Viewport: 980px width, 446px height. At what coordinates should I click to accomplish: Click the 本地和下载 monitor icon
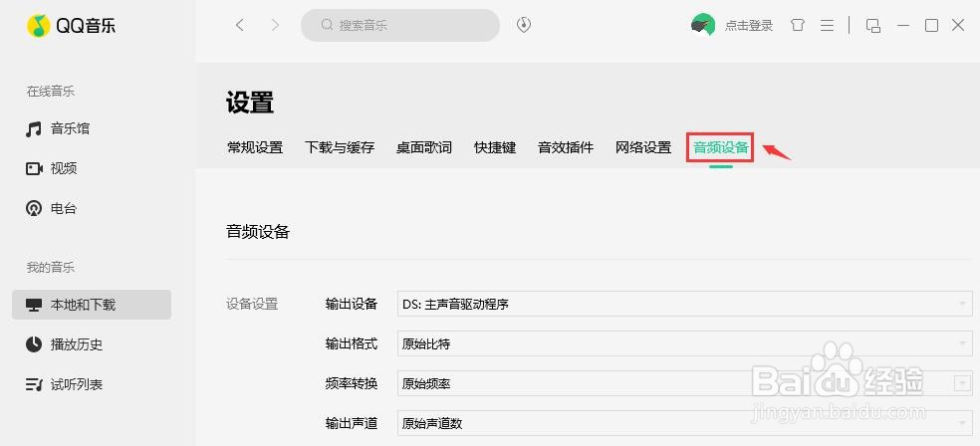(x=34, y=306)
